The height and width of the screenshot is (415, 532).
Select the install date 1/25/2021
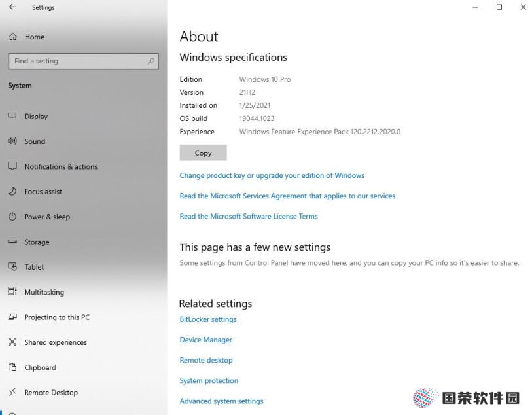pyautogui.click(x=255, y=105)
